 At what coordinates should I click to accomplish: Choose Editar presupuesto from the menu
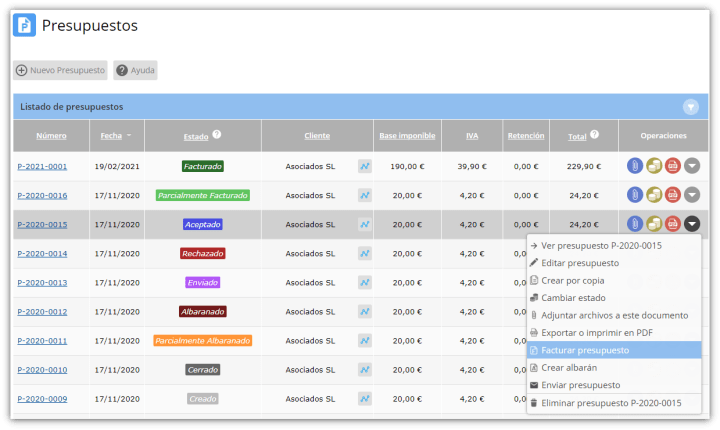click(x=614, y=263)
